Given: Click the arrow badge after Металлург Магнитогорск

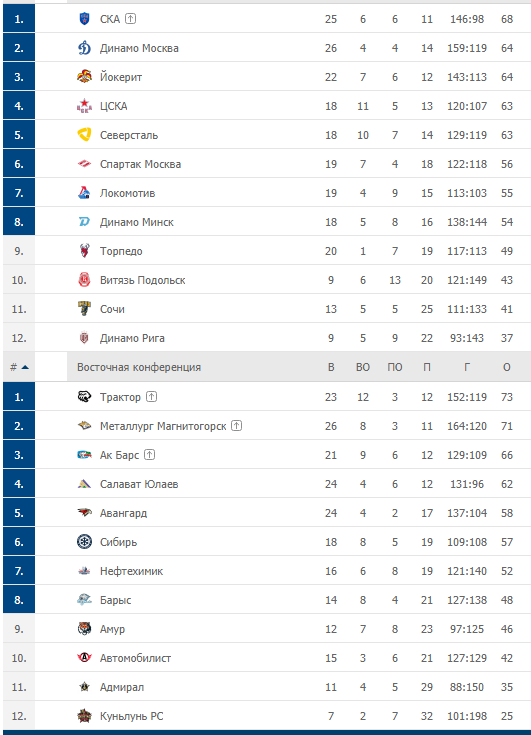Looking at the screenshot, I should [x=237, y=426].
